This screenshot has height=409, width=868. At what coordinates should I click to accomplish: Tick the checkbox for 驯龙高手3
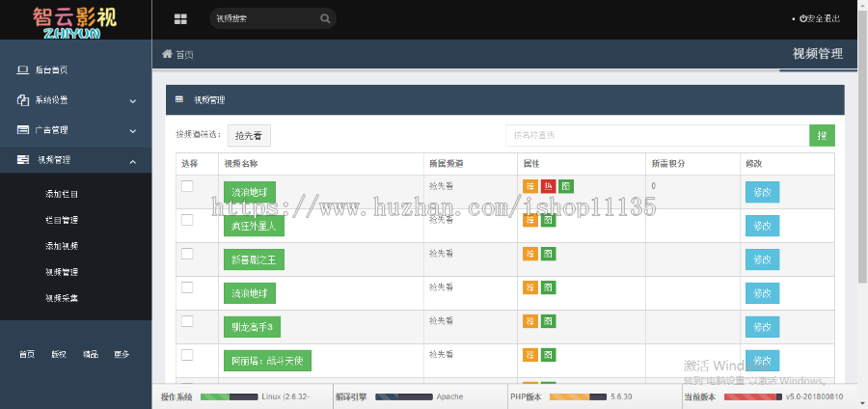click(187, 321)
